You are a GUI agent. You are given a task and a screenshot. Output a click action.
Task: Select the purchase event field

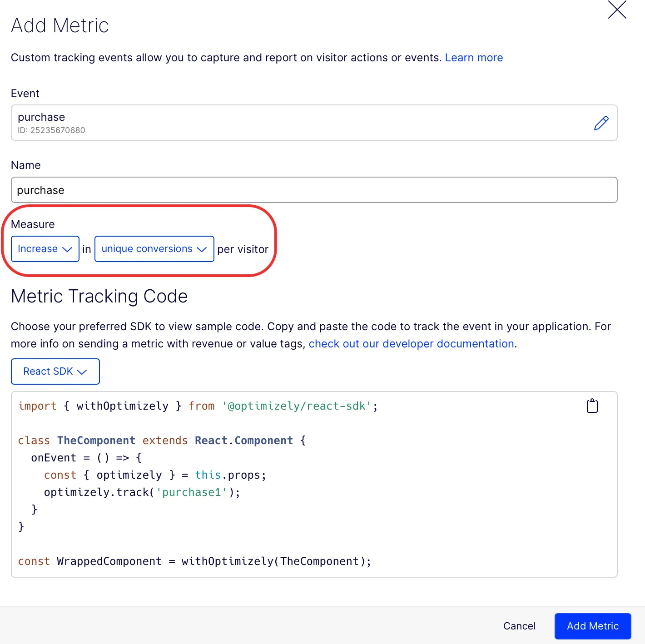[314, 123]
